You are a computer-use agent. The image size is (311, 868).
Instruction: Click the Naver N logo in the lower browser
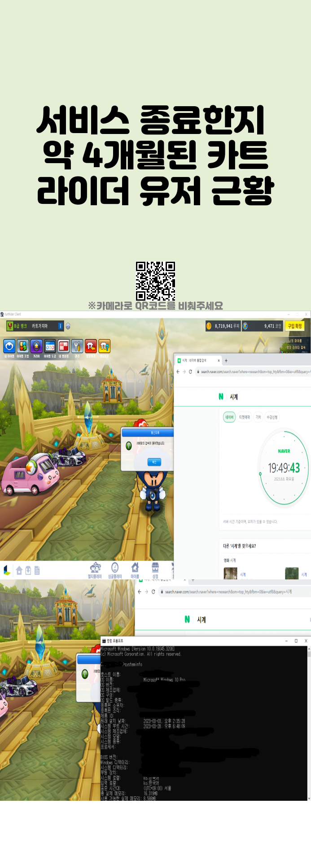click(x=187, y=619)
